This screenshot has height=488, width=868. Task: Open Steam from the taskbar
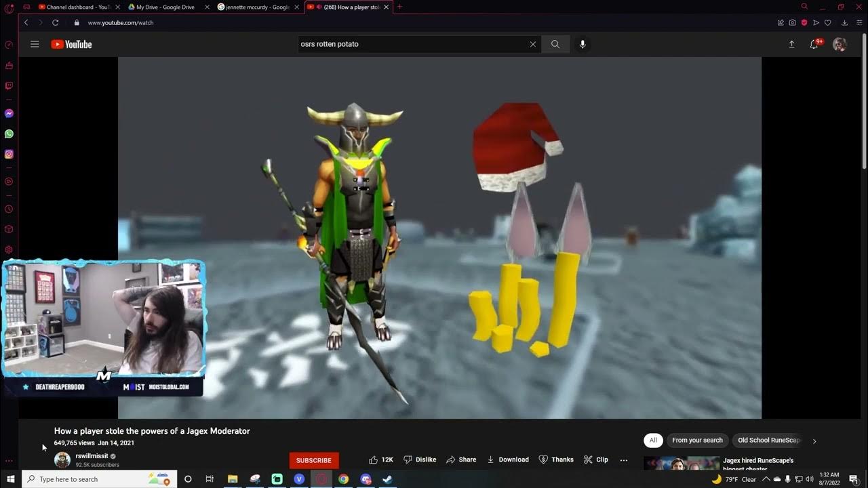click(x=387, y=479)
